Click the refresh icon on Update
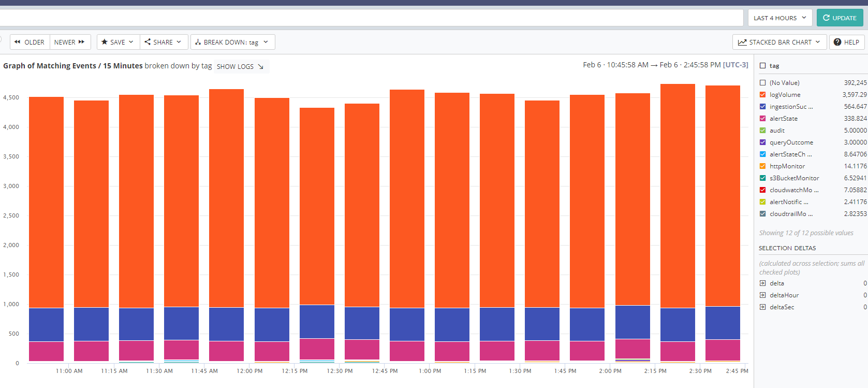The image size is (868, 388). click(x=826, y=18)
